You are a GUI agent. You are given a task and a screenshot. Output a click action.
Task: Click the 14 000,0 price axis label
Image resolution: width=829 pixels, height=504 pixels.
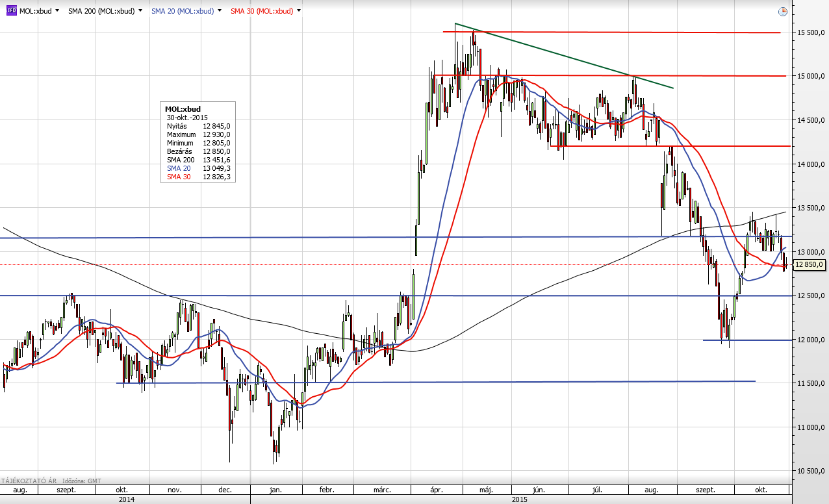[810, 164]
